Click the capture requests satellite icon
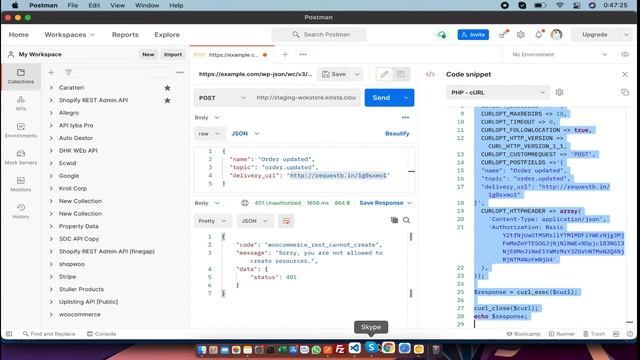The image size is (640, 360). tap(503, 35)
